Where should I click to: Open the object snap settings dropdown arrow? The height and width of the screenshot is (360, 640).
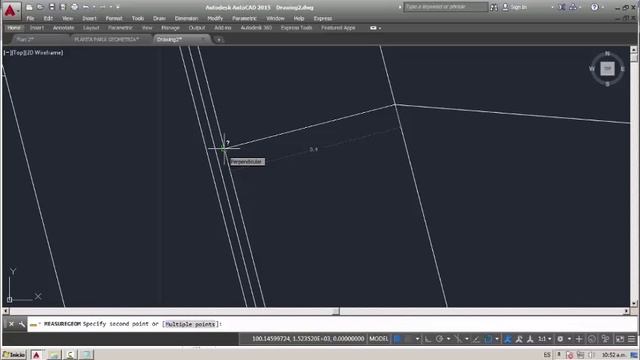tap(497, 339)
